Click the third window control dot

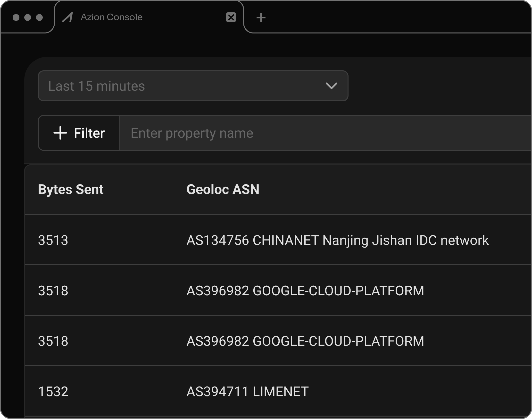tap(39, 17)
